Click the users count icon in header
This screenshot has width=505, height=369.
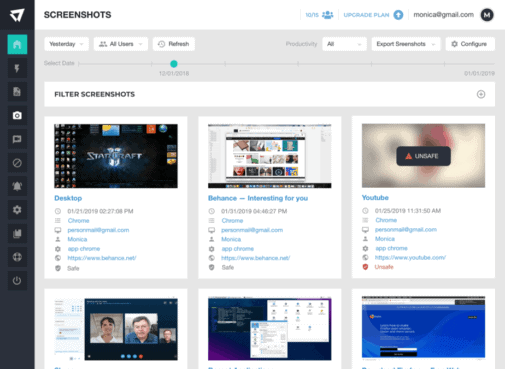click(x=328, y=15)
